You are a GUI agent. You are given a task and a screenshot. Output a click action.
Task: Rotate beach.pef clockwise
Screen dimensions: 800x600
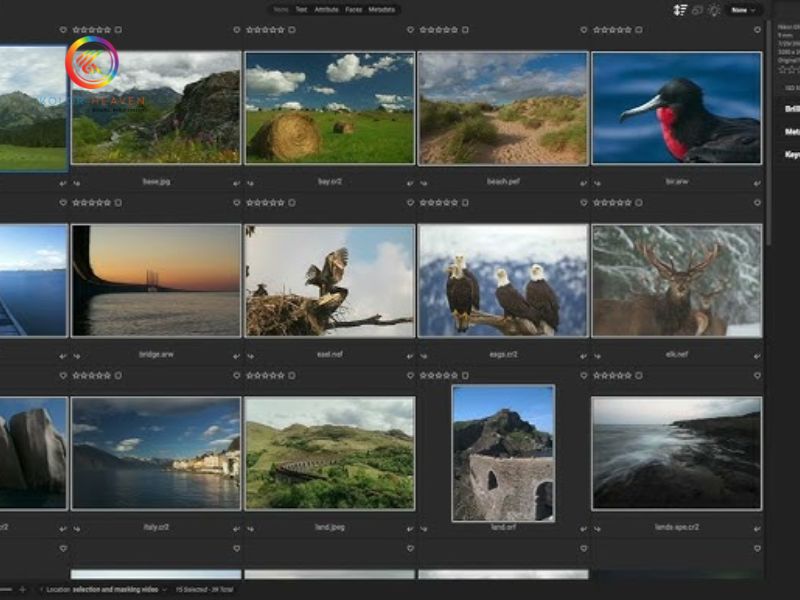point(584,183)
